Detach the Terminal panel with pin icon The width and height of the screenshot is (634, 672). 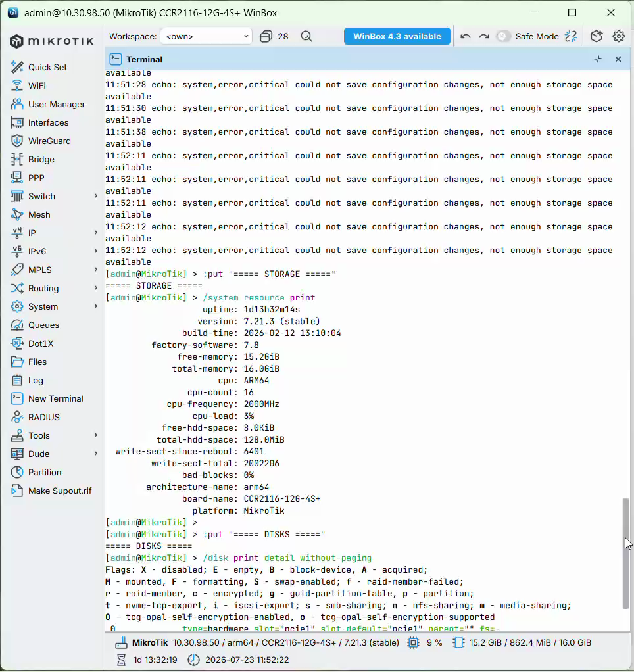(x=598, y=60)
